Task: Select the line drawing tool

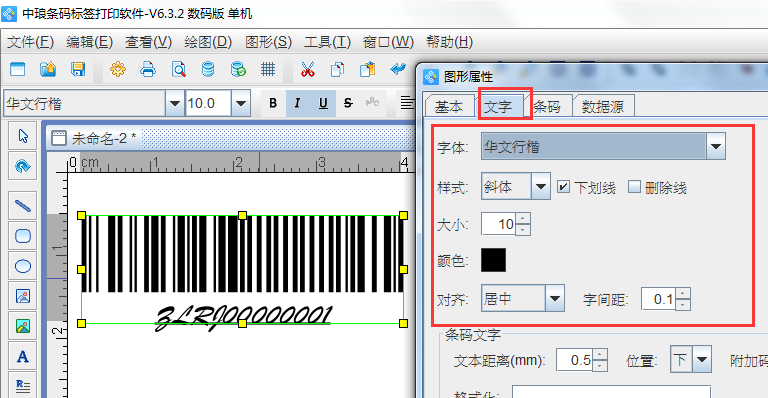Action: [x=23, y=206]
